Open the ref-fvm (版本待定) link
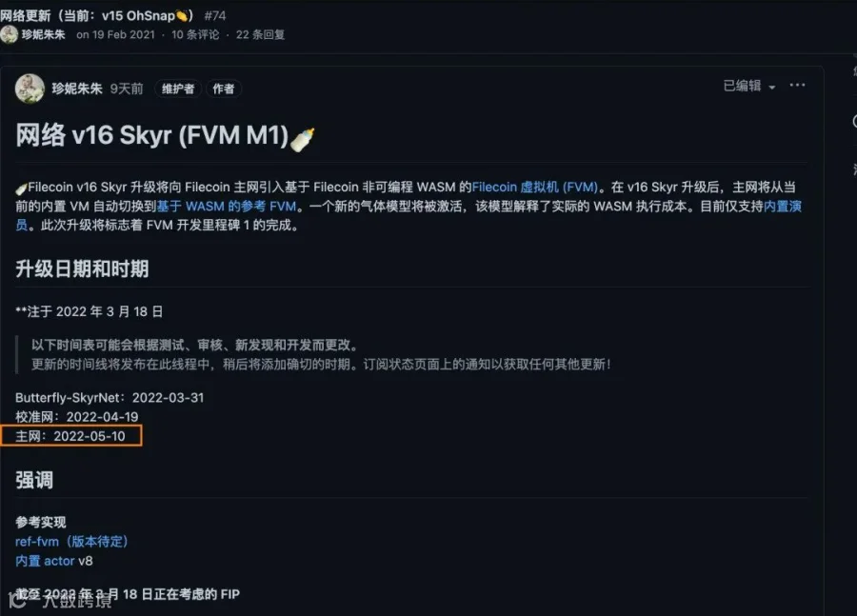857x616 pixels. coord(71,541)
